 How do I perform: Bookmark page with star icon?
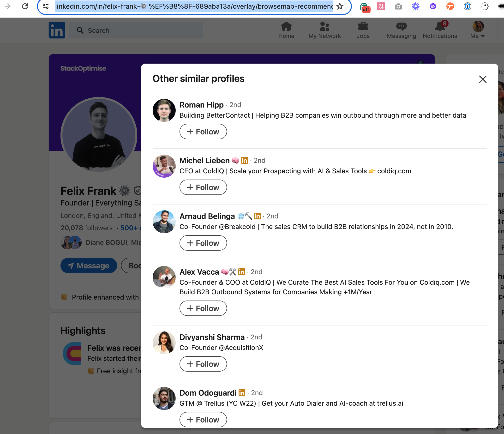340,6
